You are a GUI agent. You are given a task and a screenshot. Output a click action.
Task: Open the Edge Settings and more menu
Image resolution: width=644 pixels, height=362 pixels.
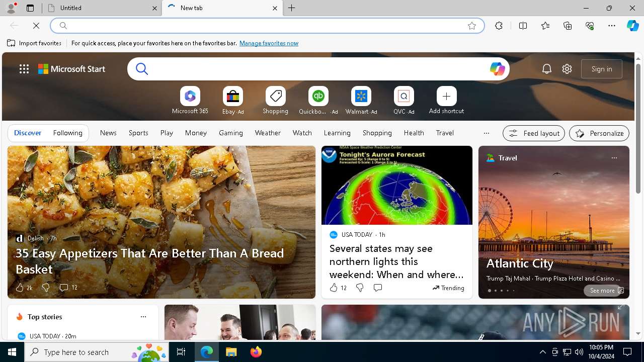(x=612, y=26)
